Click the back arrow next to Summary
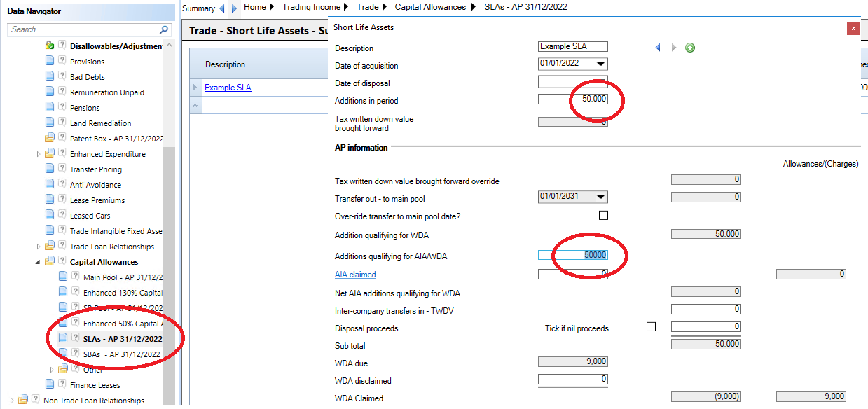This screenshot has height=409, width=868. point(222,8)
